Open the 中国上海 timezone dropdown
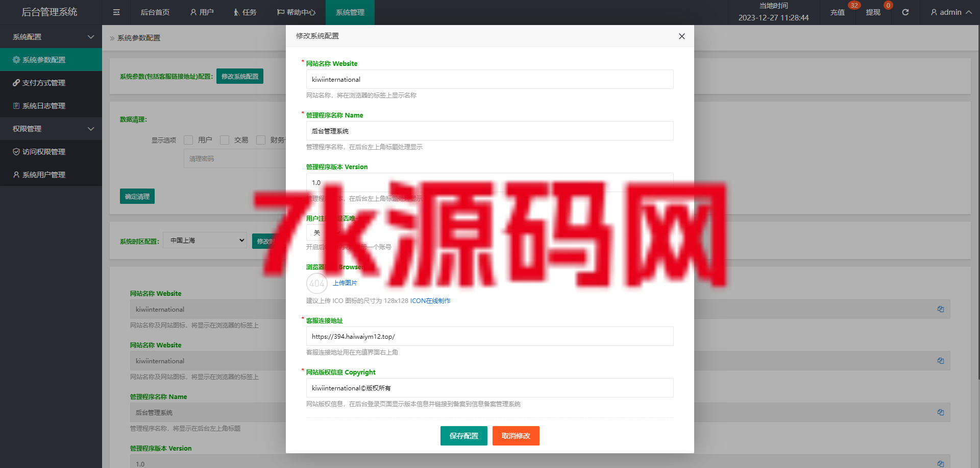Image resolution: width=980 pixels, height=468 pixels. pos(205,240)
